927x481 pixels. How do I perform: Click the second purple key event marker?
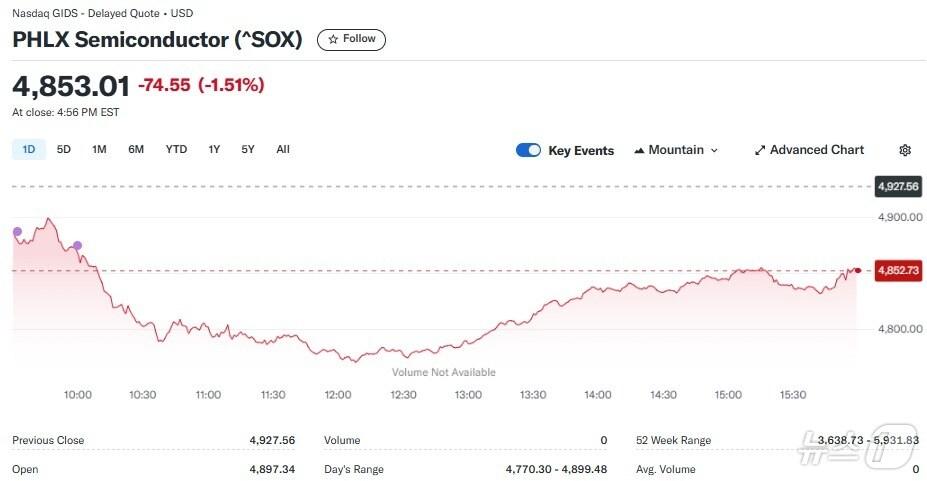pos(77,245)
